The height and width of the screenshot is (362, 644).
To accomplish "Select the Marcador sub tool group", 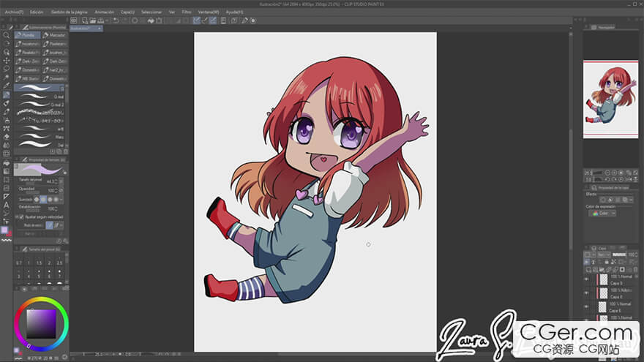I will [x=55, y=35].
